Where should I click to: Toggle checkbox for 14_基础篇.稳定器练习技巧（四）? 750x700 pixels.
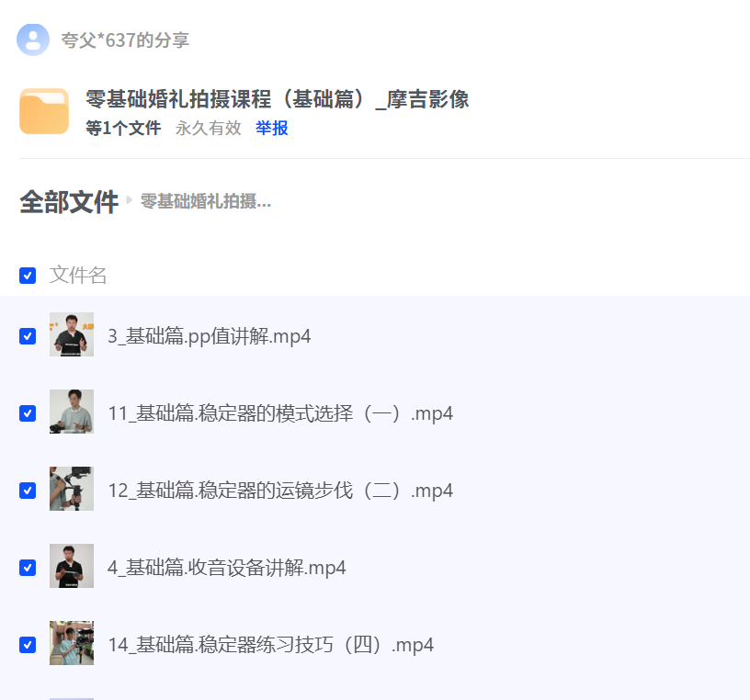(x=28, y=643)
